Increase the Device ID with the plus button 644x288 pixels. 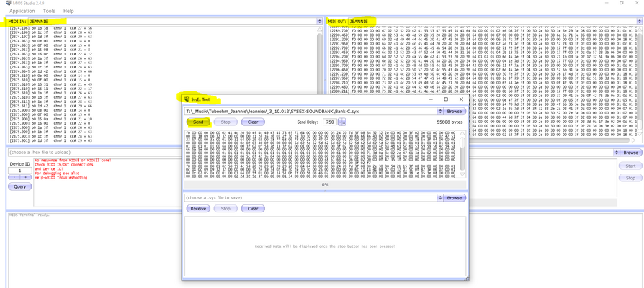pyautogui.click(x=25, y=178)
